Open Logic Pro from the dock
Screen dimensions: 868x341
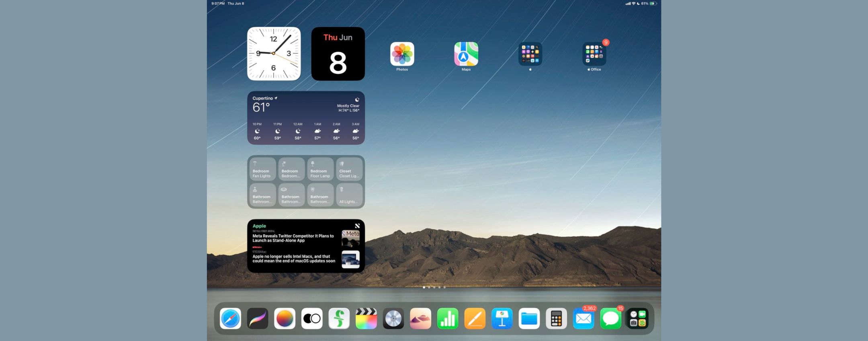[393, 319]
